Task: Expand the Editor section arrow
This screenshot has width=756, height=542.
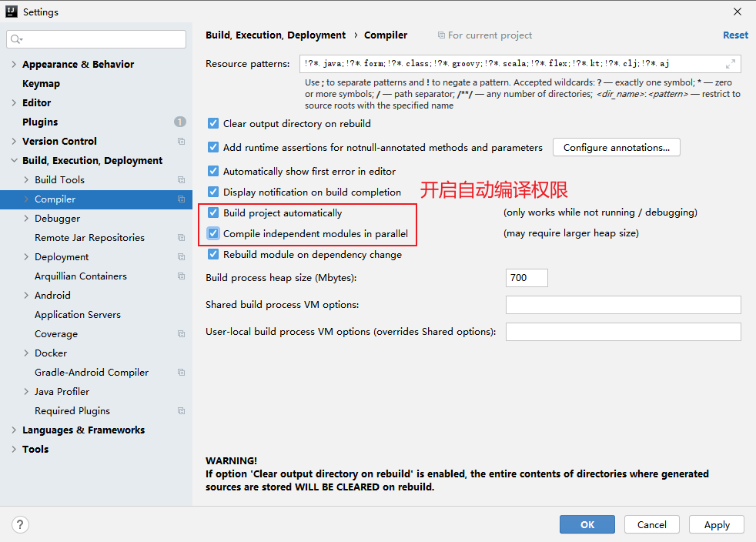Action: pos(14,102)
